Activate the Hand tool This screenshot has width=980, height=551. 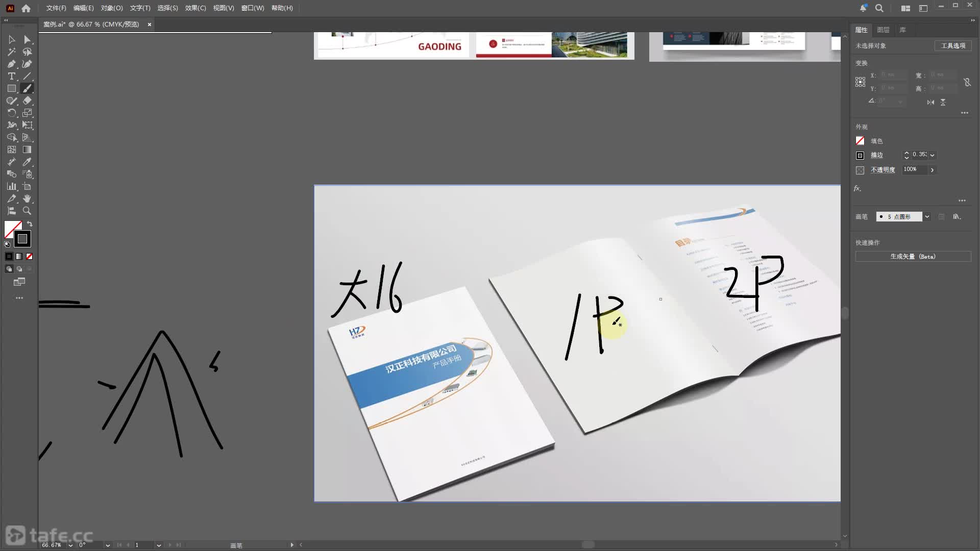[x=27, y=199]
